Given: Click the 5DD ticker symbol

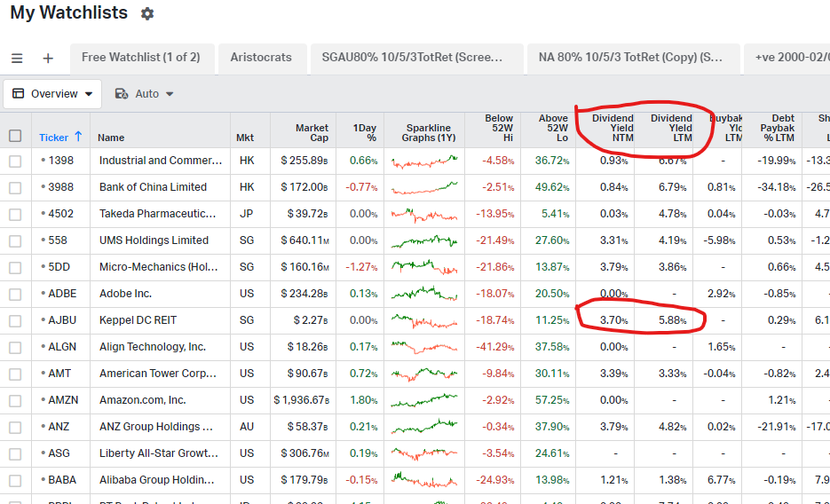Looking at the screenshot, I should coord(59,266).
